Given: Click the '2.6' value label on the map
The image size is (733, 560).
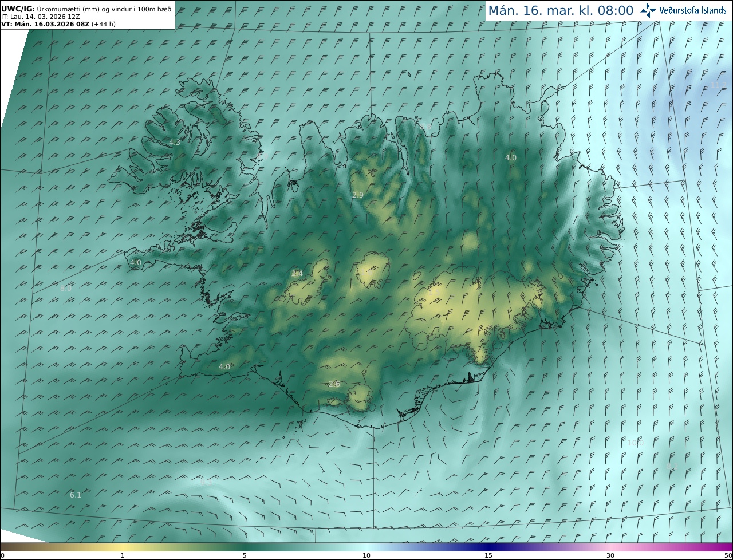Looking at the screenshot, I should pos(334,384).
